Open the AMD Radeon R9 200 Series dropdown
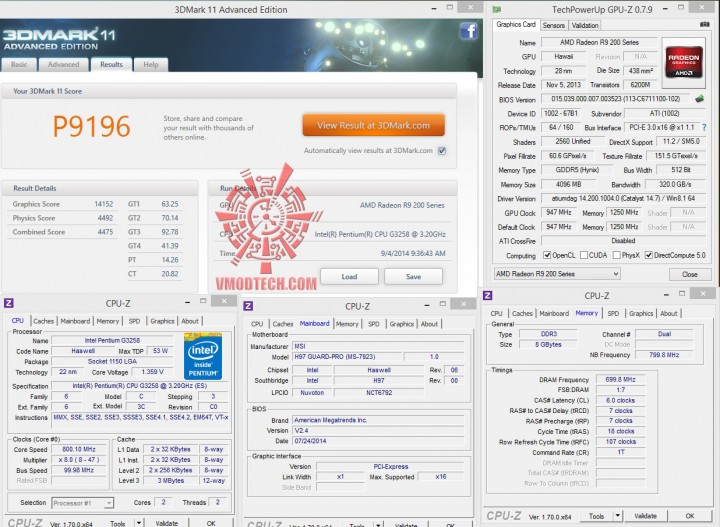This screenshot has width=720, height=527. tap(557, 274)
